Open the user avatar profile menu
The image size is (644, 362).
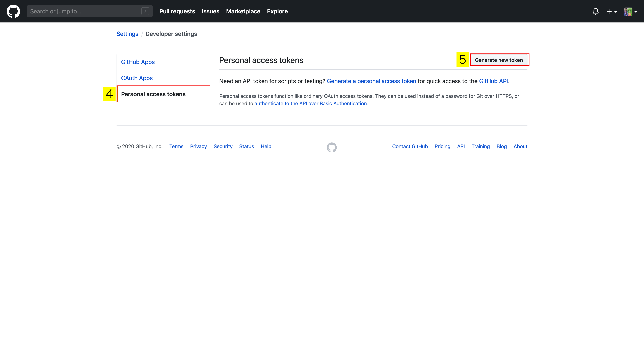(630, 12)
